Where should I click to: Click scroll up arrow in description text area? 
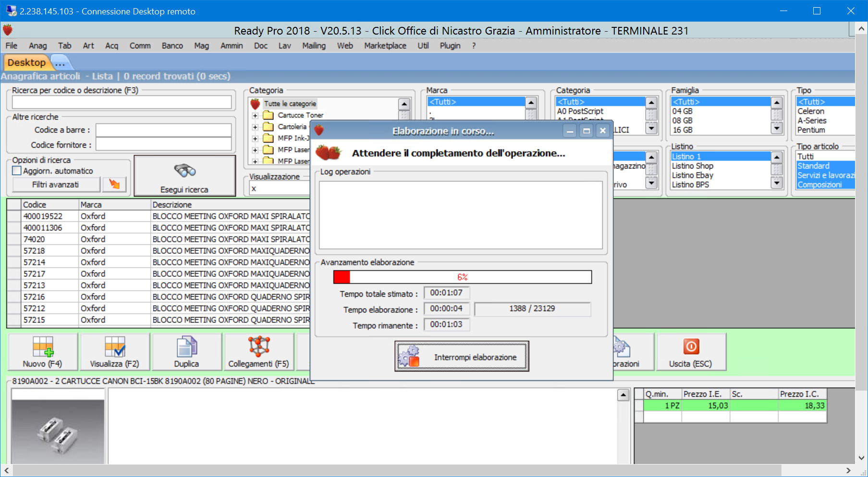(623, 395)
